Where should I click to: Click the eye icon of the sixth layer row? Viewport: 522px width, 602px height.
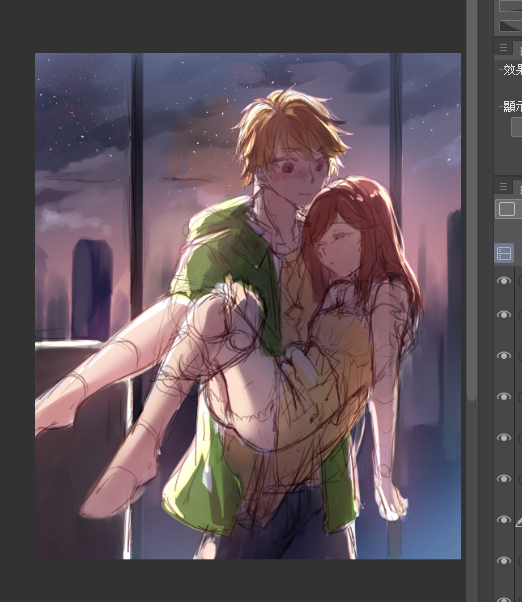[504, 478]
